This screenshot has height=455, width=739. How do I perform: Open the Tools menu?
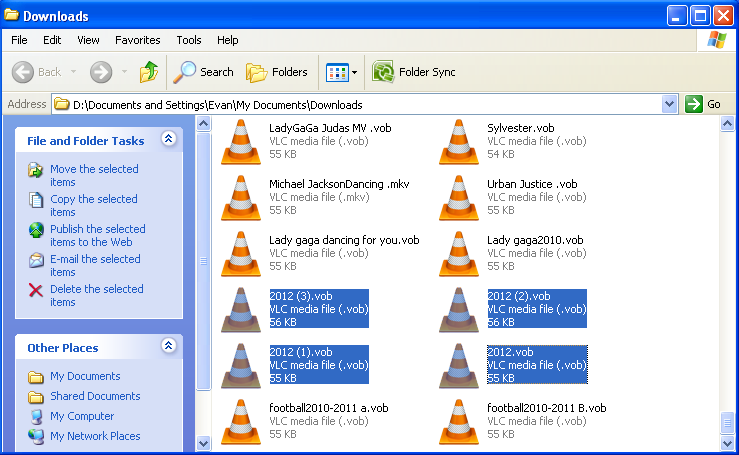click(x=189, y=40)
